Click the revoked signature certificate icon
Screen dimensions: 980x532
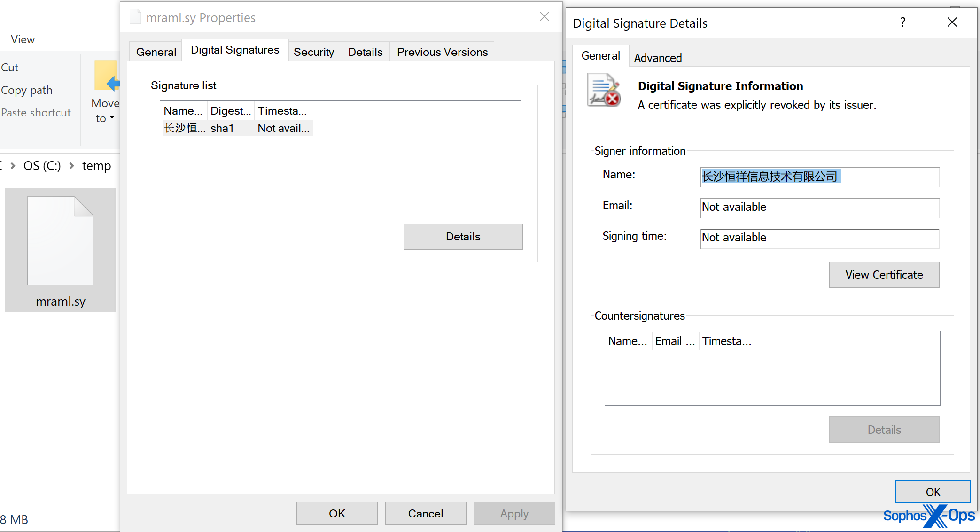click(604, 90)
